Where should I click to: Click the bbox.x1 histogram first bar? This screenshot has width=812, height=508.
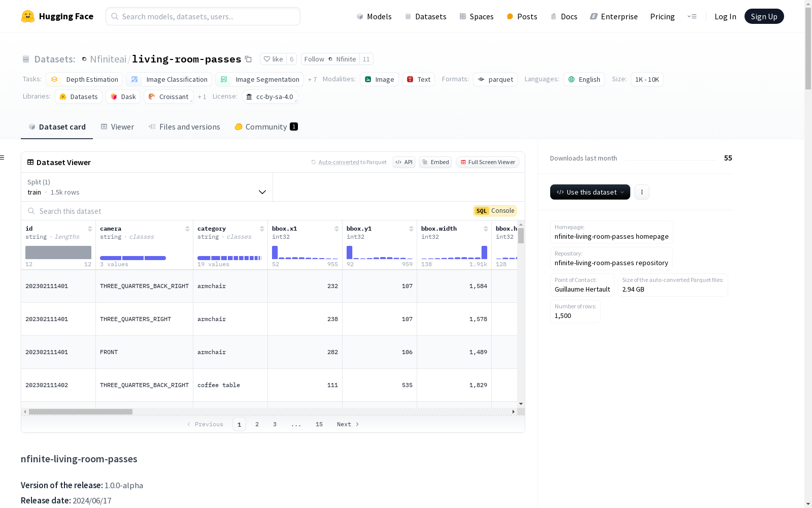pos(275,252)
